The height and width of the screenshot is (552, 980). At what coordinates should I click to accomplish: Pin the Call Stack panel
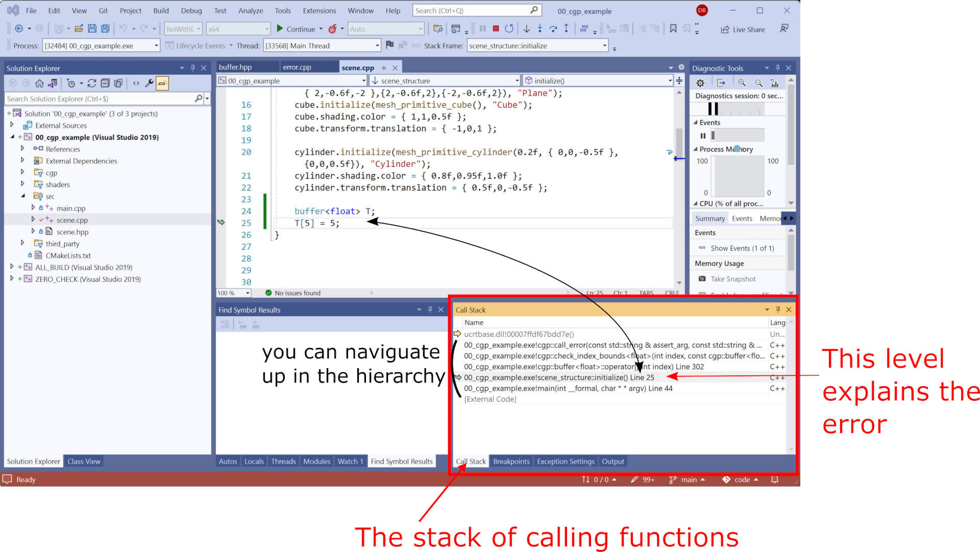tap(778, 309)
